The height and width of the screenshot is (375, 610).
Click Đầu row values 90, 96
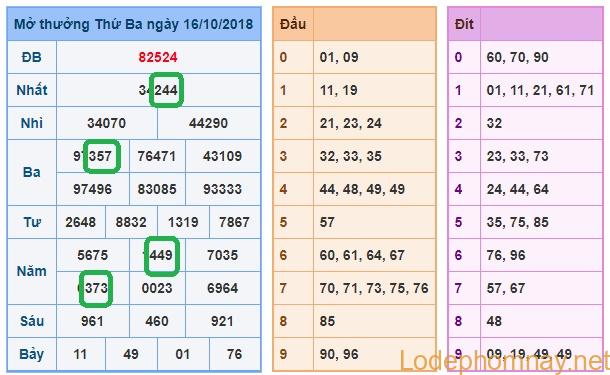click(339, 355)
